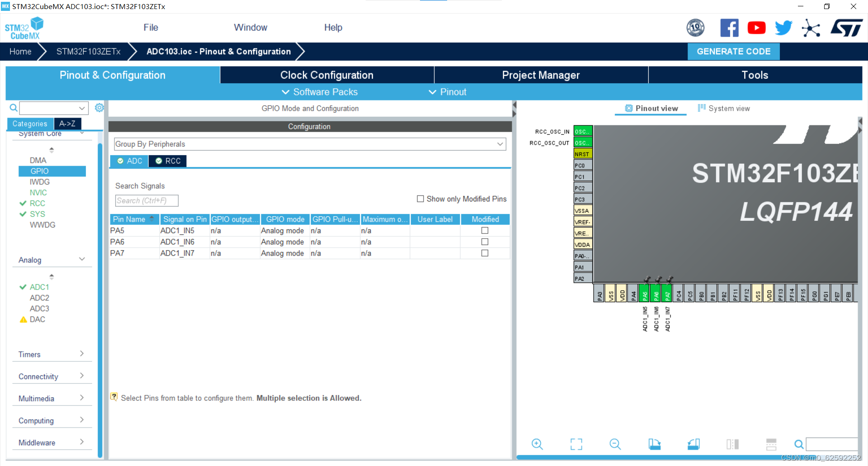868x466 pixels.
Task: Fit the chip to the view
Action: (x=576, y=444)
